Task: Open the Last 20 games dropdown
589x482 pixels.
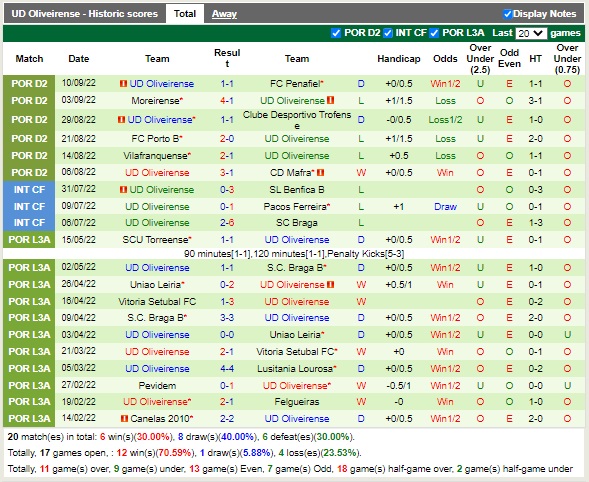Action: (x=531, y=33)
